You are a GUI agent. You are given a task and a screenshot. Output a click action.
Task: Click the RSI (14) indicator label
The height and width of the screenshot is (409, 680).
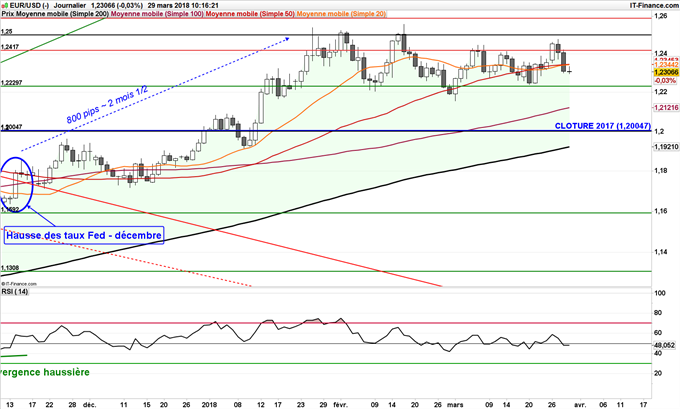(14, 292)
